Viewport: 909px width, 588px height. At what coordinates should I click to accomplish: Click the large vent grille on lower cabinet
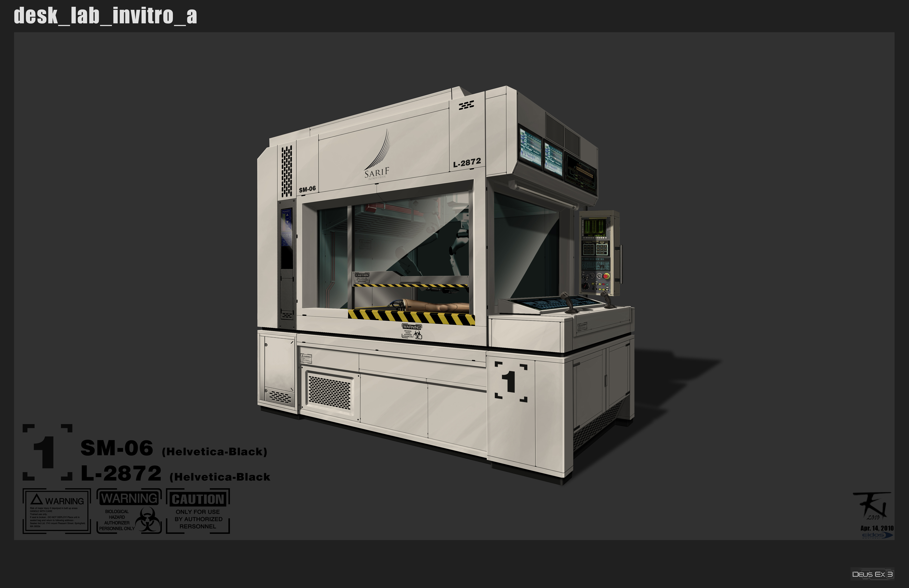[x=329, y=393]
